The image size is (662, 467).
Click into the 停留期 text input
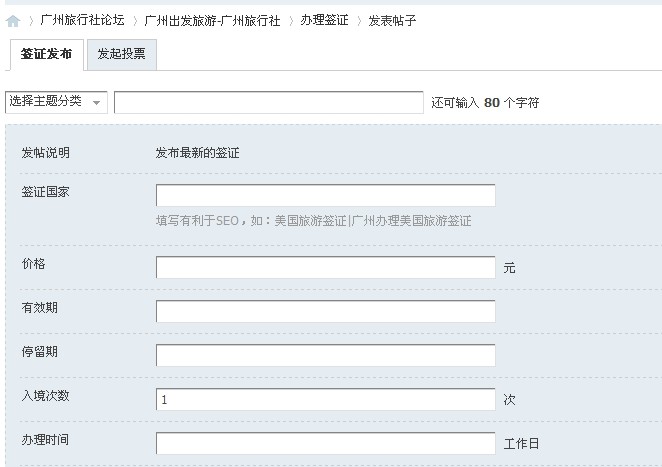coord(325,355)
